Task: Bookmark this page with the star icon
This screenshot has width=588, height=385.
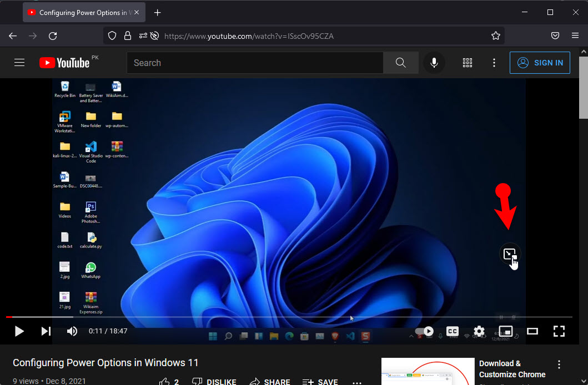Action: click(496, 36)
